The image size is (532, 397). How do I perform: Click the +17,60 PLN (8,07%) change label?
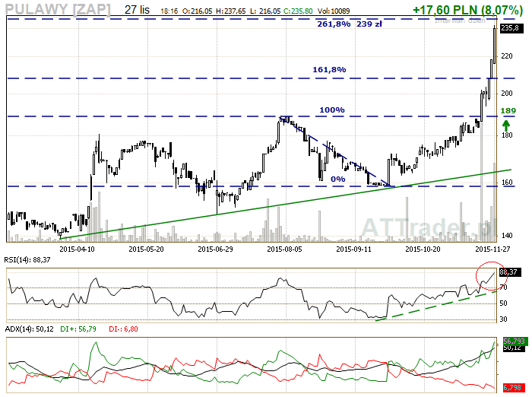pyautogui.click(x=467, y=10)
